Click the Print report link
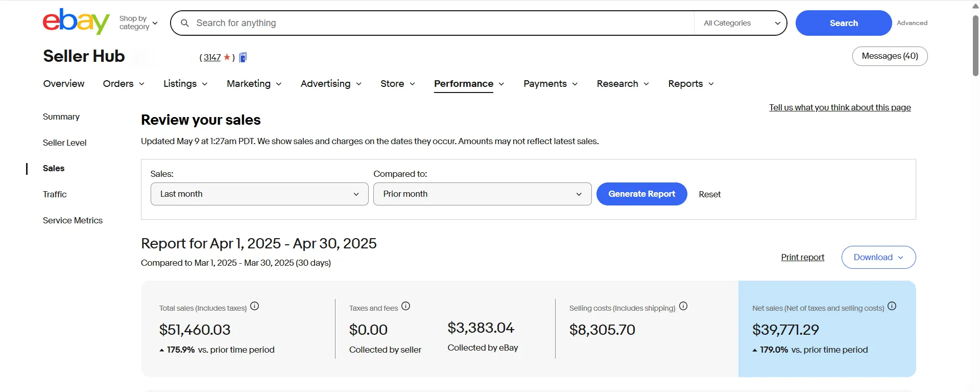 coord(803,257)
